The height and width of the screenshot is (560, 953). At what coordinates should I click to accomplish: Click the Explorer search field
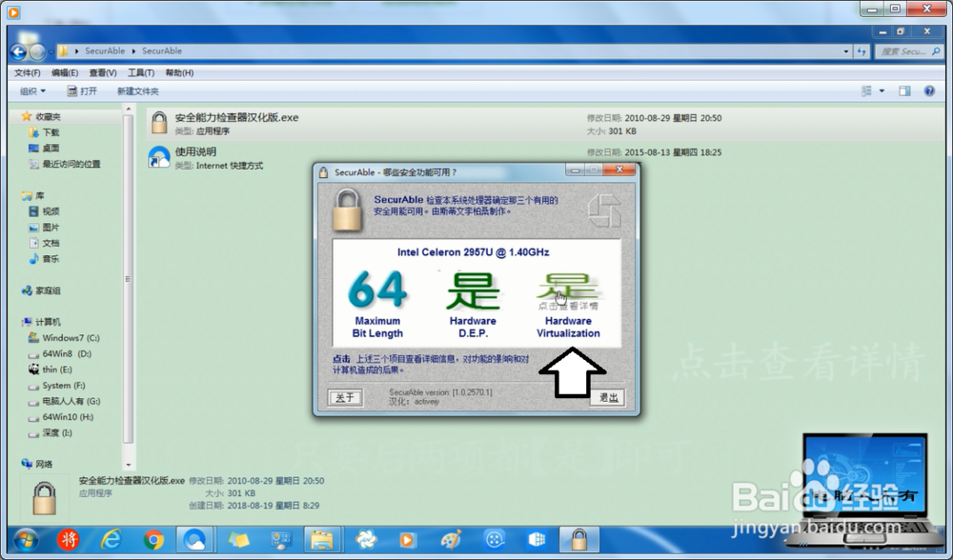908,51
